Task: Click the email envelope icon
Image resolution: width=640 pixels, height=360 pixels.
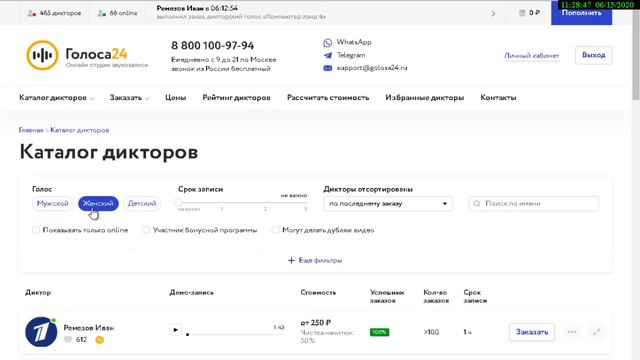Action: [328, 68]
